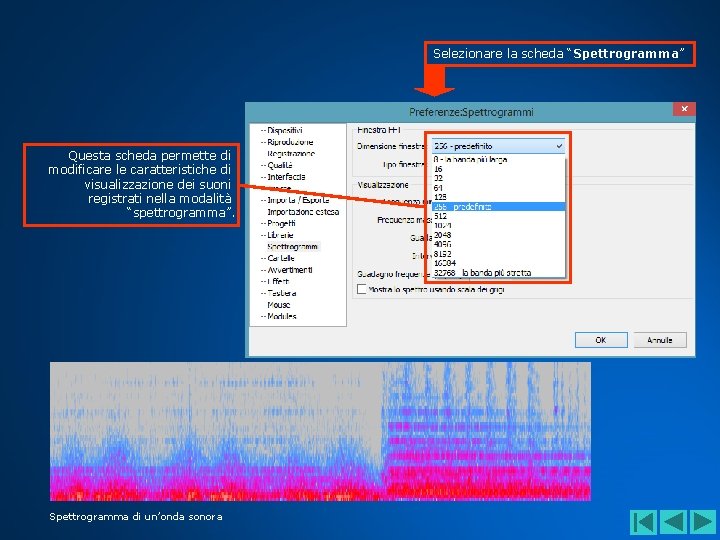The height and width of the screenshot is (540, 720).
Task: Choose 32768 - la banda più stretta option
Action: (498, 273)
